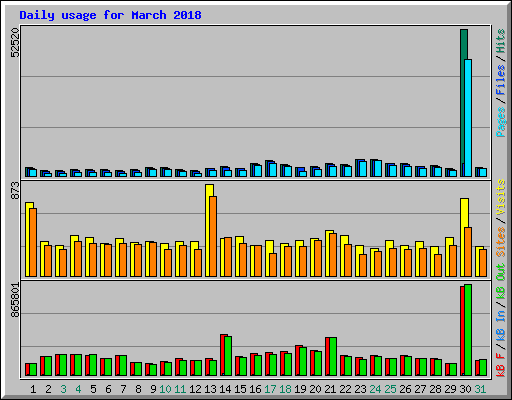The height and width of the screenshot is (400, 512).
Task: Click day 7 on the x-axis
Action: point(123,389)
